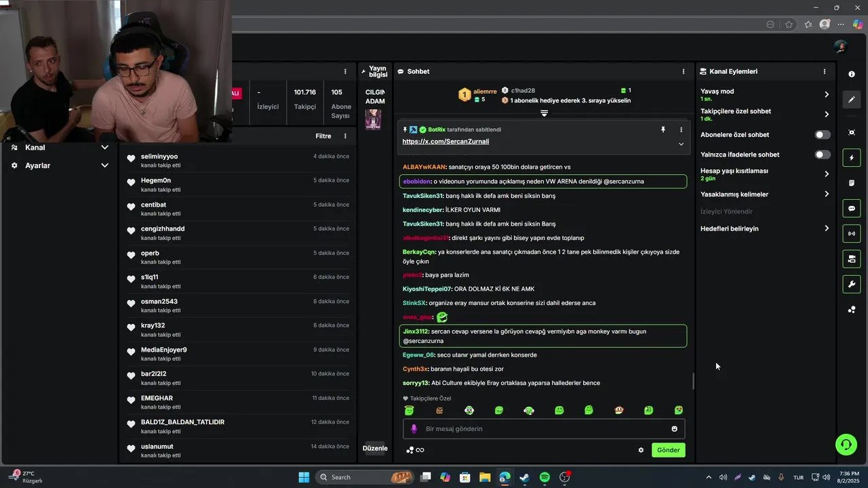This screenshot has width=868, height=488.
Task: Open the wrench tools sidebar icon
Action: pyautogui.click(x=852, y=284)
